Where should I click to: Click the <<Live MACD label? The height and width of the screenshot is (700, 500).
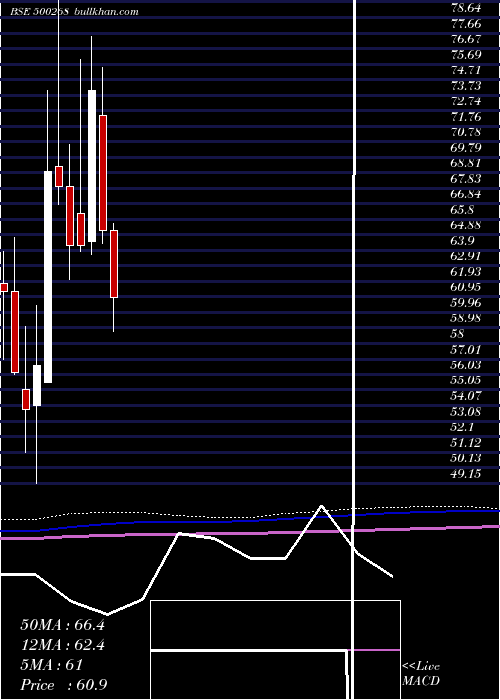pyautogui.click(x=421, y=674)
